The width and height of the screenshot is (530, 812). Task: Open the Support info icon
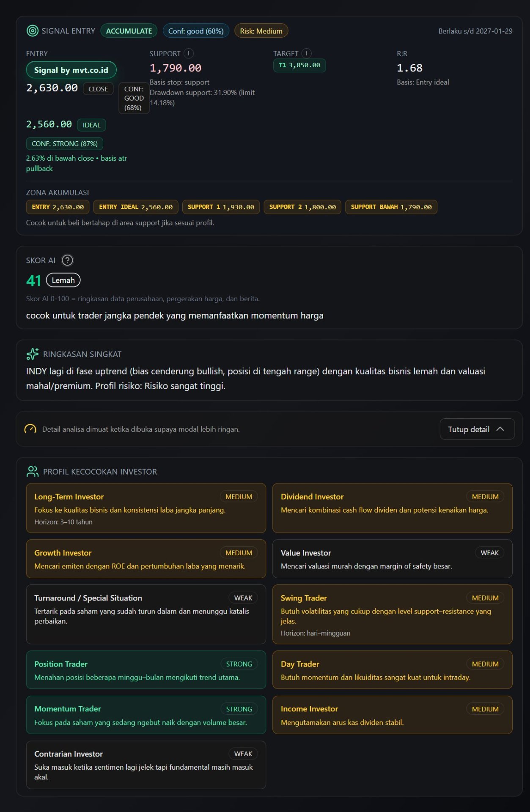pos(189,54)
